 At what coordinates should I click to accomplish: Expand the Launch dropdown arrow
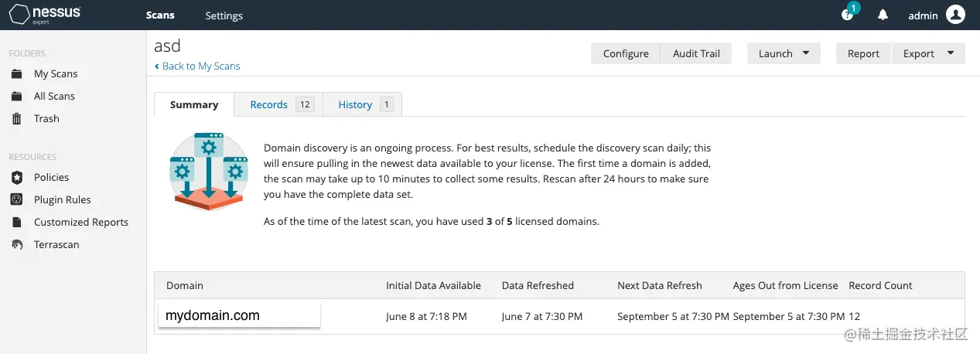(806, 53)
